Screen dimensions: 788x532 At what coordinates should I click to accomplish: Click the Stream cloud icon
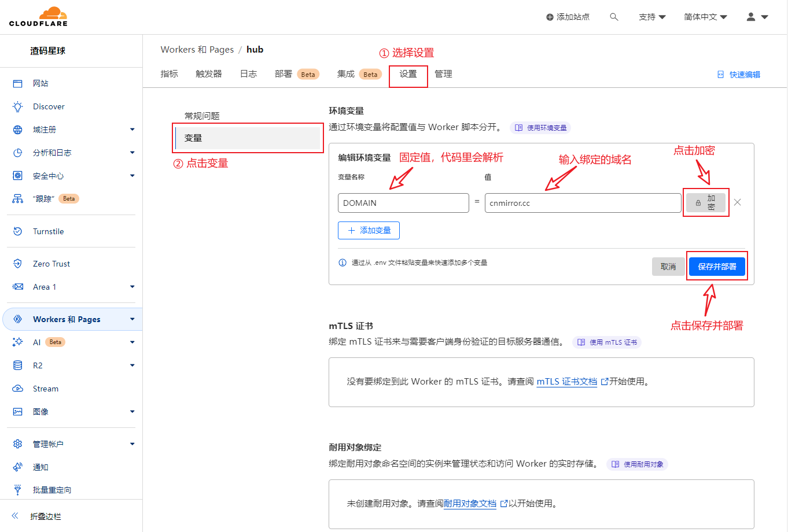(18, 389)
